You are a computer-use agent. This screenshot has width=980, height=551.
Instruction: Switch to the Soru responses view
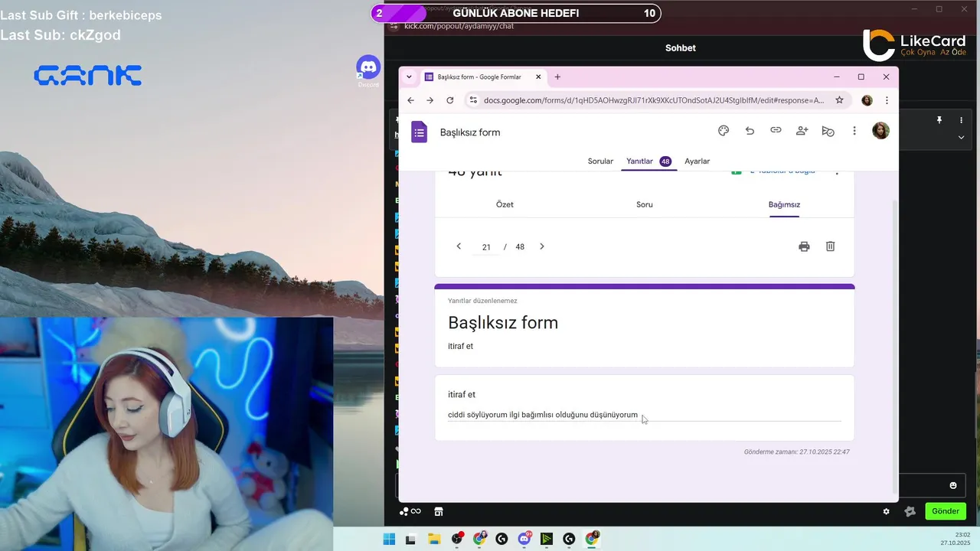point(645,204)
